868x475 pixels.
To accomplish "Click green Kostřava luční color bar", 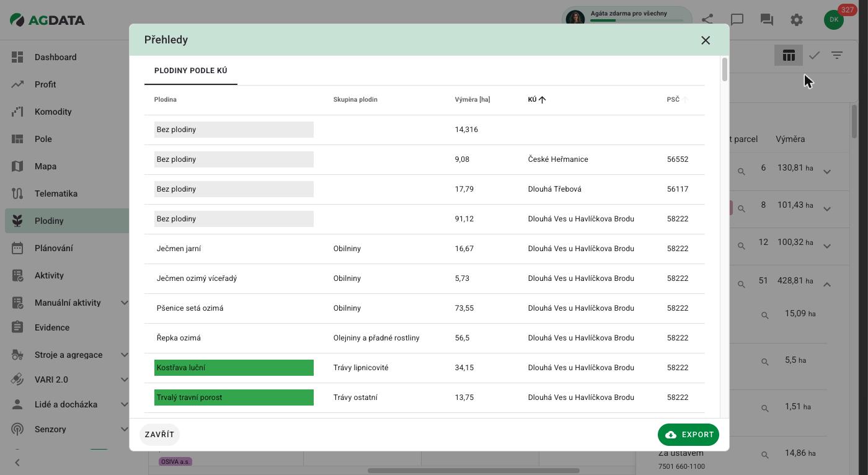I will pyautogui.click(x=234, y=368).
